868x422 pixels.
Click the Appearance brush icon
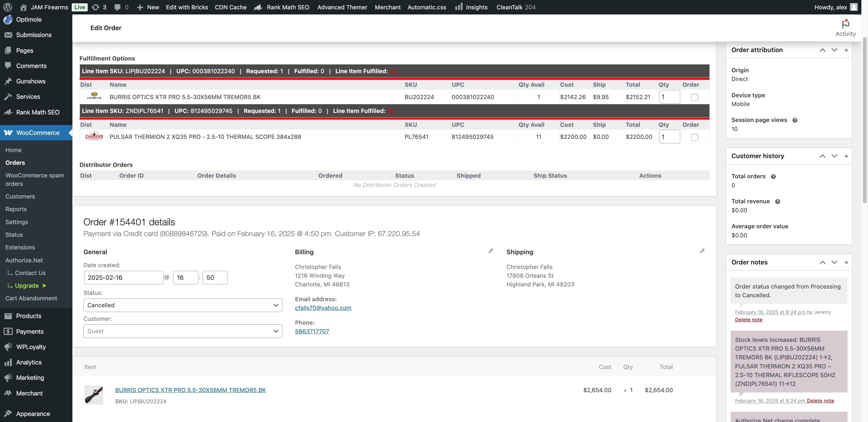[8, 414]
